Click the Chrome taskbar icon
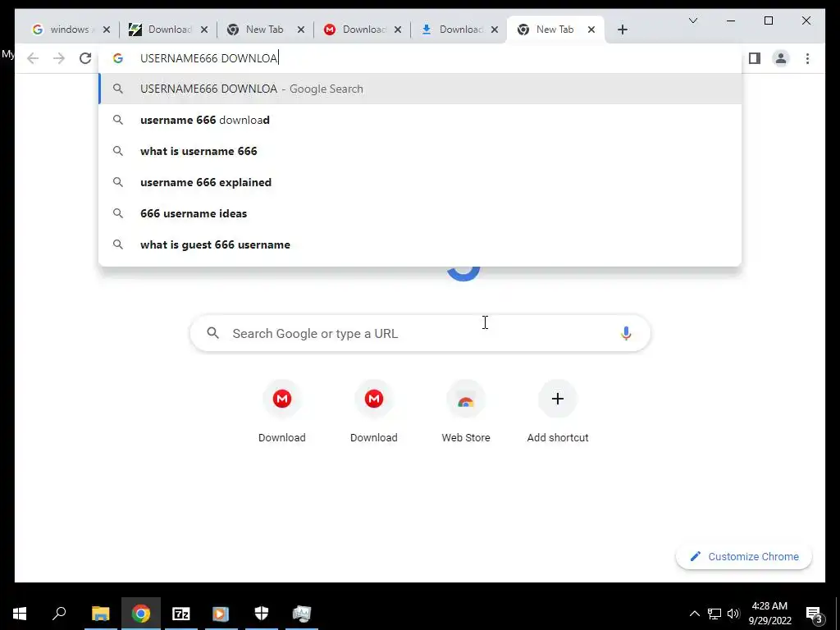 pyautogui.click(x=141, y=614)
